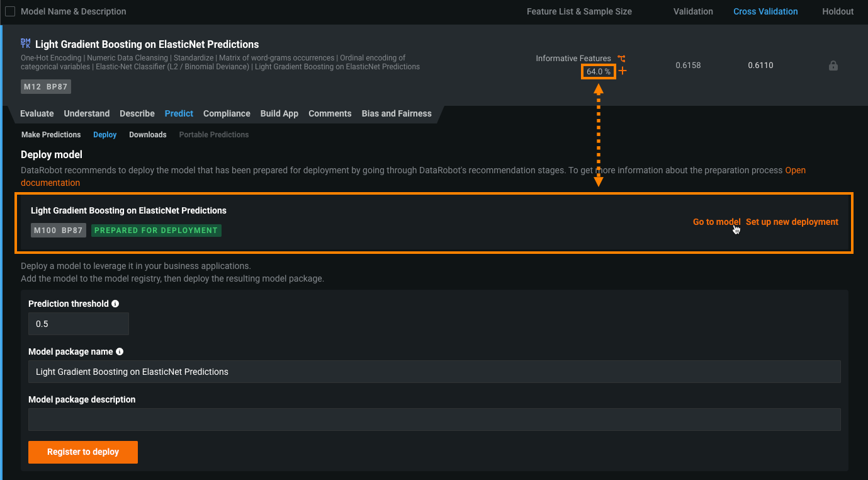The height and width of the screenshot is (480, 868).
Task: Click the Set up new deployment link
Action: 792,222
